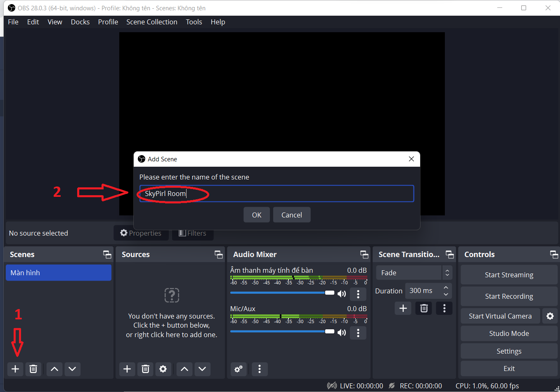Image resolution: width=560 pixels, height=392 pixels.
Task: Delete scene transition with trash icon
Action: 424,308
